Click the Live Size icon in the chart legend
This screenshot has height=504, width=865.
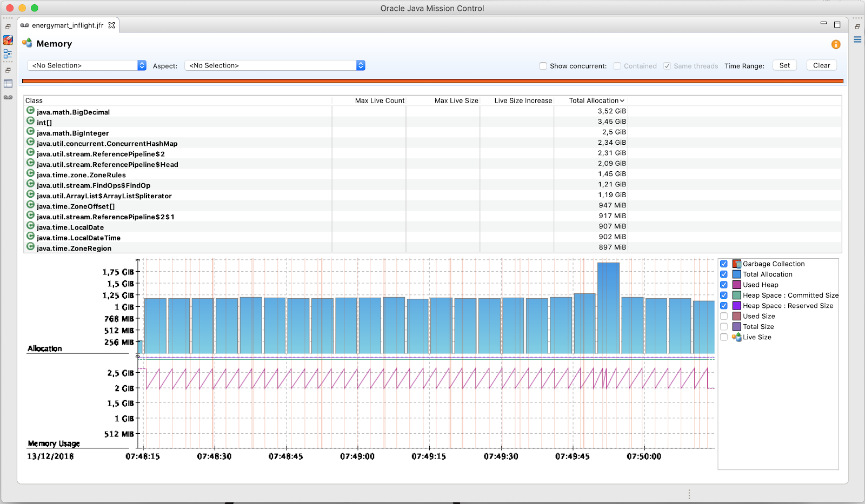click(x=736, y=337)
